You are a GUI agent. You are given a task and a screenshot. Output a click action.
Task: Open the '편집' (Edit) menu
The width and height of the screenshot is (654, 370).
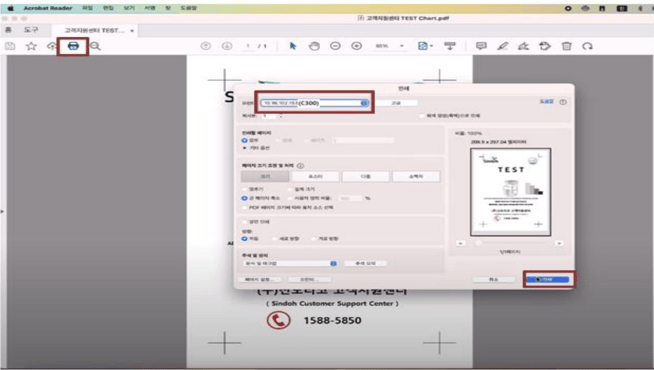108,8
